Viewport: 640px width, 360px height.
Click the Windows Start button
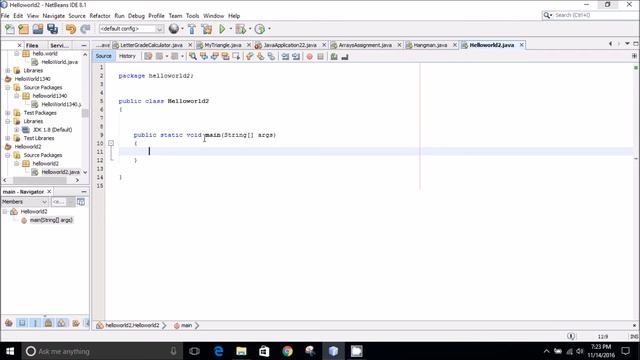click(10, 351)
